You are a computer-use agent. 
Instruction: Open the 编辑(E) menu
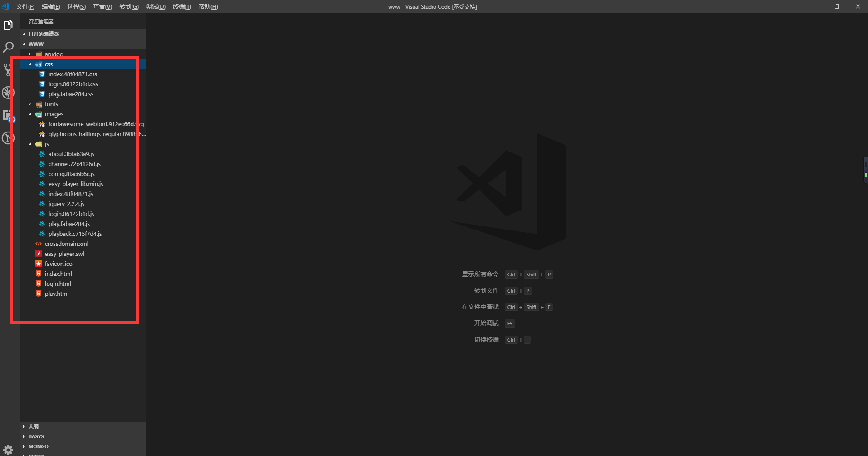pos(51,6)
